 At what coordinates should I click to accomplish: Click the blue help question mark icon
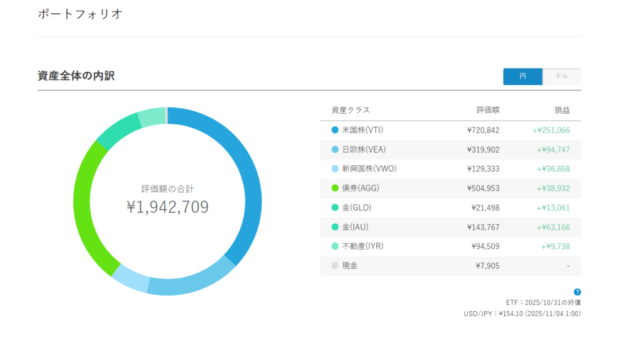point(577,292)
